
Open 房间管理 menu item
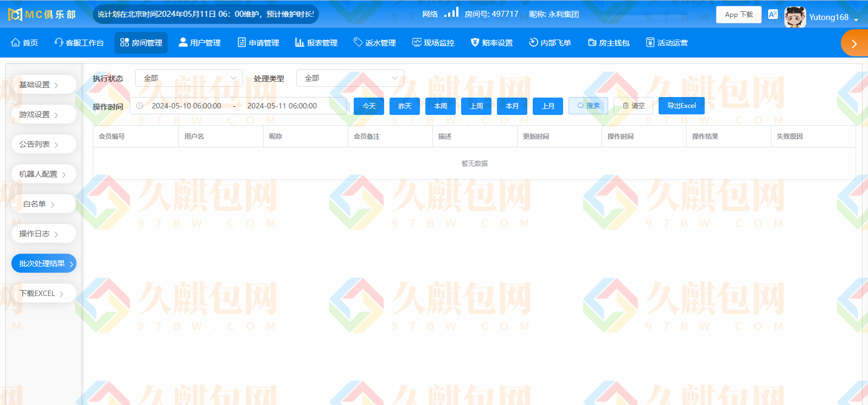pyautogui.click(x=141, y=43)
